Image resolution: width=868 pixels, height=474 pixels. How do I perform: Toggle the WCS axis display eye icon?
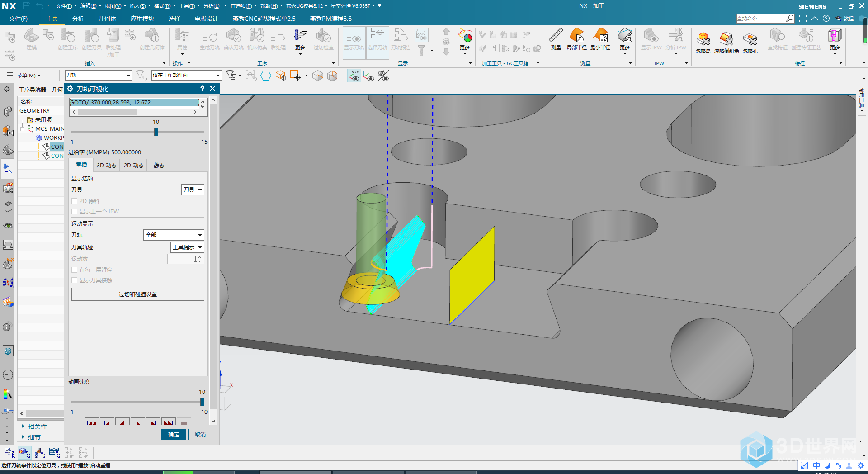(x=369, y=76)
